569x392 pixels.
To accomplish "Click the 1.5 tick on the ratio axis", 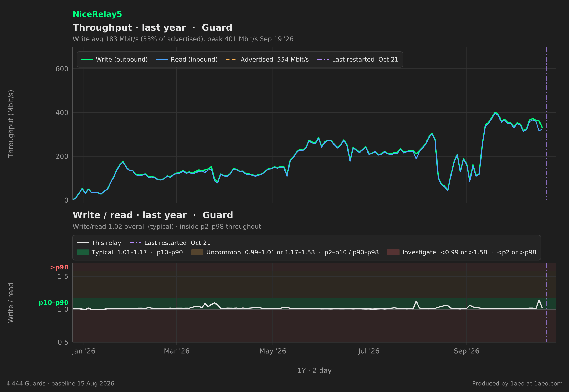I will pyautogui.click(x=63, y=277).
